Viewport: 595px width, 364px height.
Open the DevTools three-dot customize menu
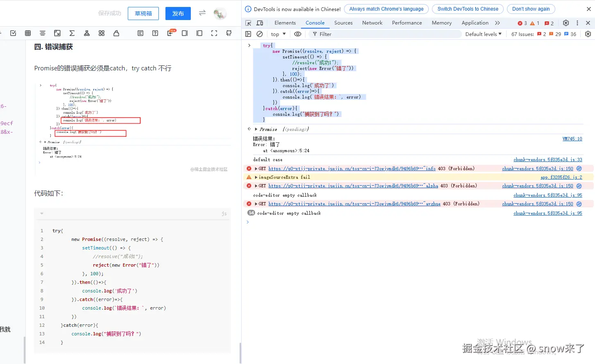577,23
